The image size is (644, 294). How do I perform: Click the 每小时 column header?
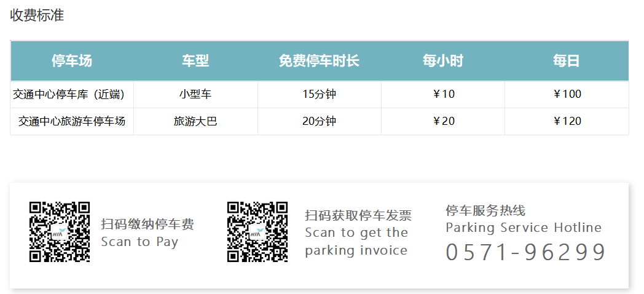pos(442,61)
